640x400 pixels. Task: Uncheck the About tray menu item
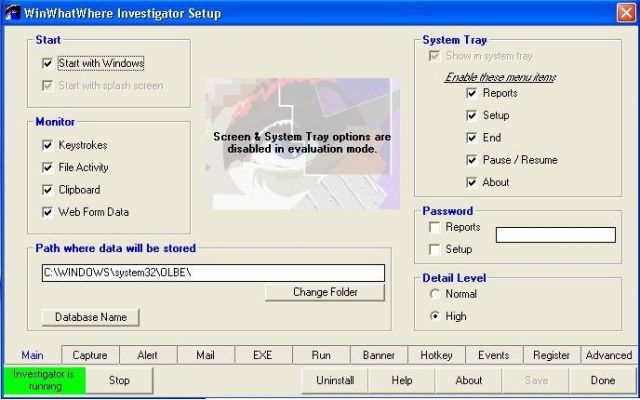point(472,182)
